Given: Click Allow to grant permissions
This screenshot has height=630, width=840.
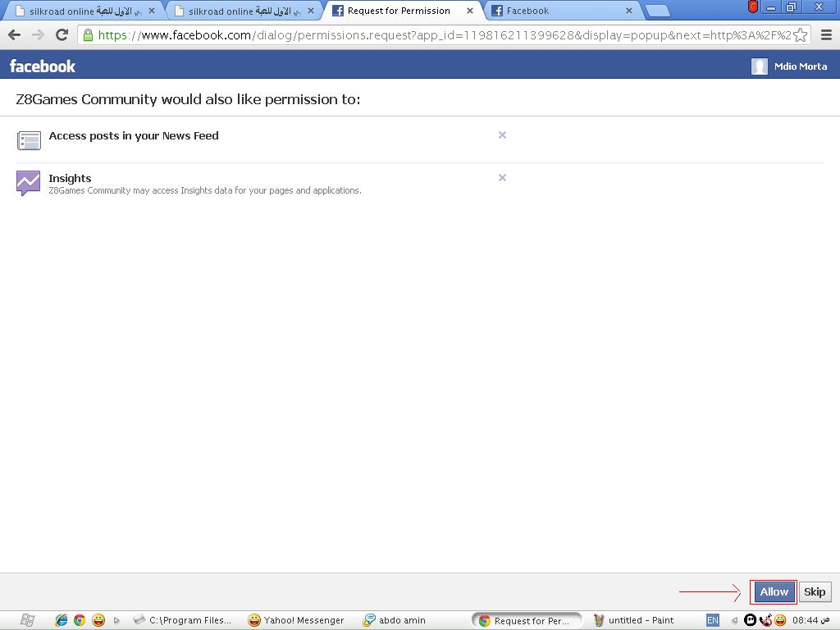Looking at the screenshot, I should point(774,592).
